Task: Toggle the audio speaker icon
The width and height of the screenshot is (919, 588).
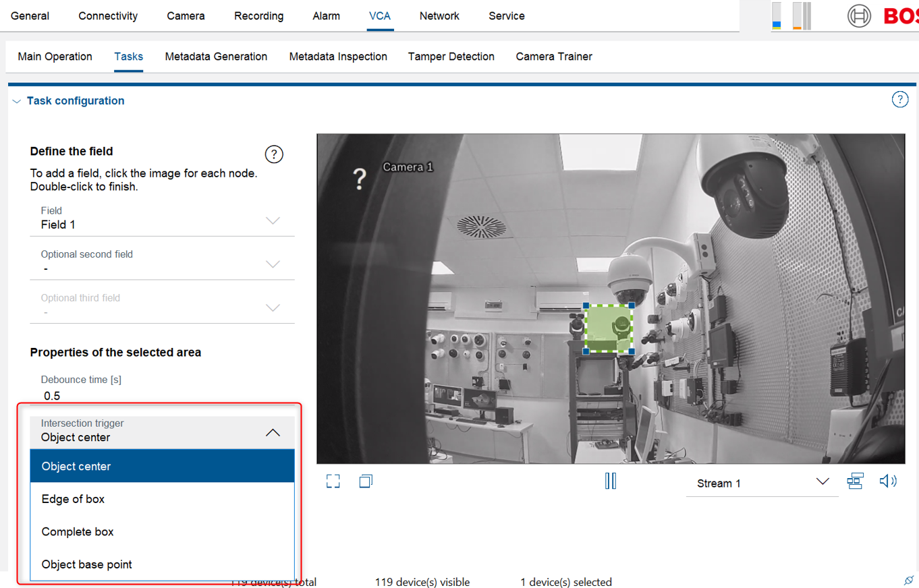Action: click(x=888, y=481)
